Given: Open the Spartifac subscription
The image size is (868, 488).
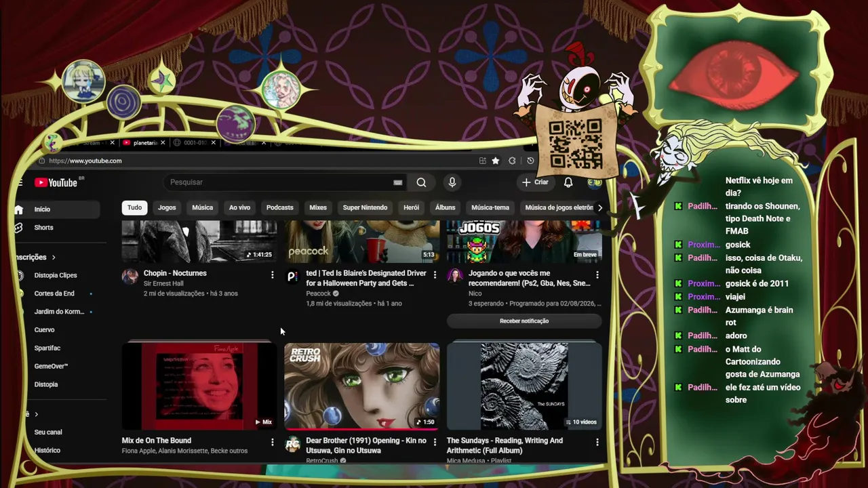Looking at the screenshot, I should coord(47,348).
